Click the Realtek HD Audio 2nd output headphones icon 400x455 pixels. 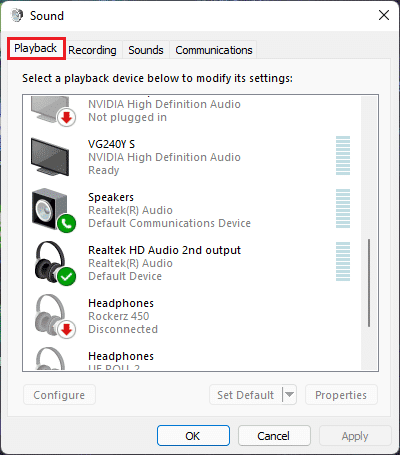point(51,262)
